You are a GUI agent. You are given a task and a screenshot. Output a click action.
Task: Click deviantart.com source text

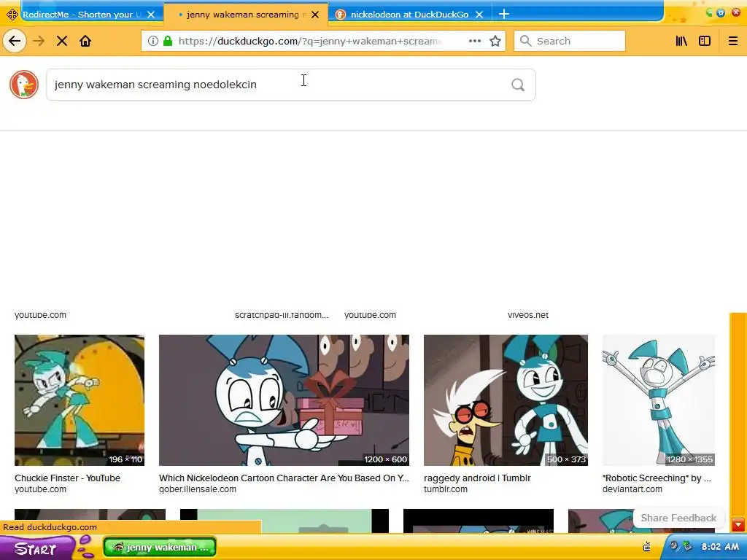(632, 489)
